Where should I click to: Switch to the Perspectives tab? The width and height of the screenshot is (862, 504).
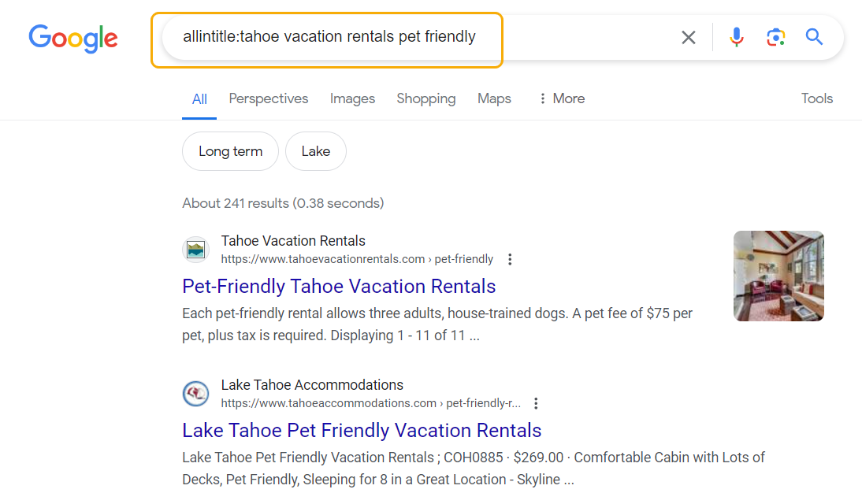pos(268,98)
